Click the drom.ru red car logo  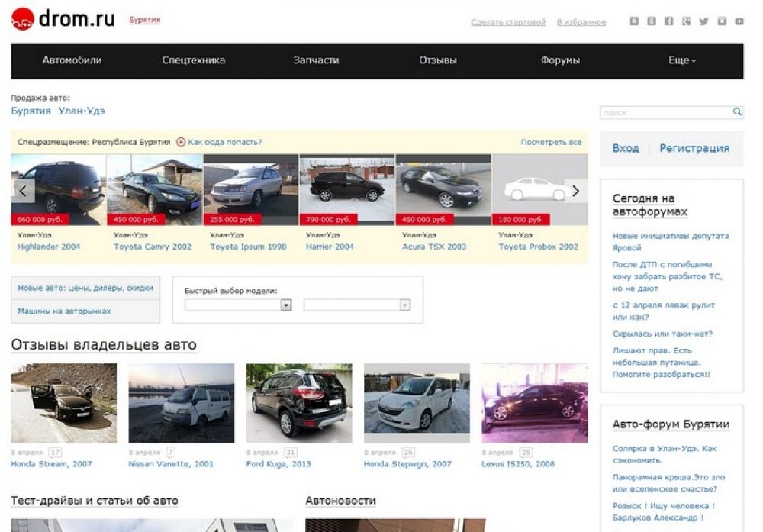(22, 20)
